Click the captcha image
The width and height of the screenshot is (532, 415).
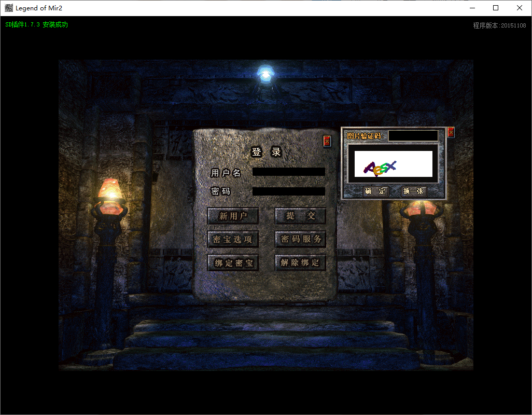coord(393,164)
